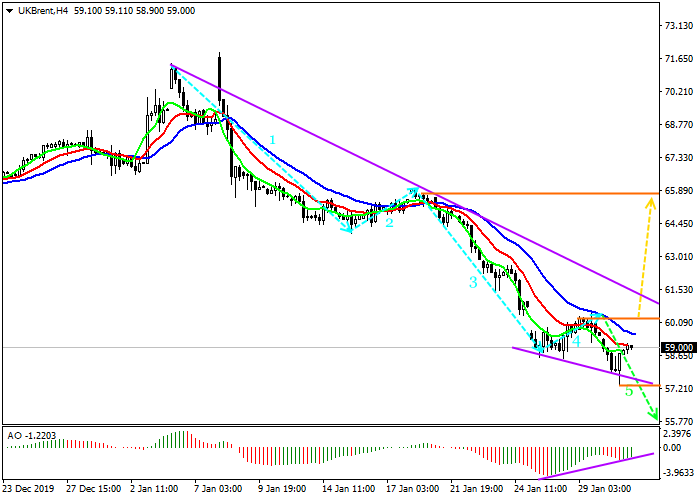Select the orange horizontal line at 65.890
700x500 pixels.
(540, 192)
